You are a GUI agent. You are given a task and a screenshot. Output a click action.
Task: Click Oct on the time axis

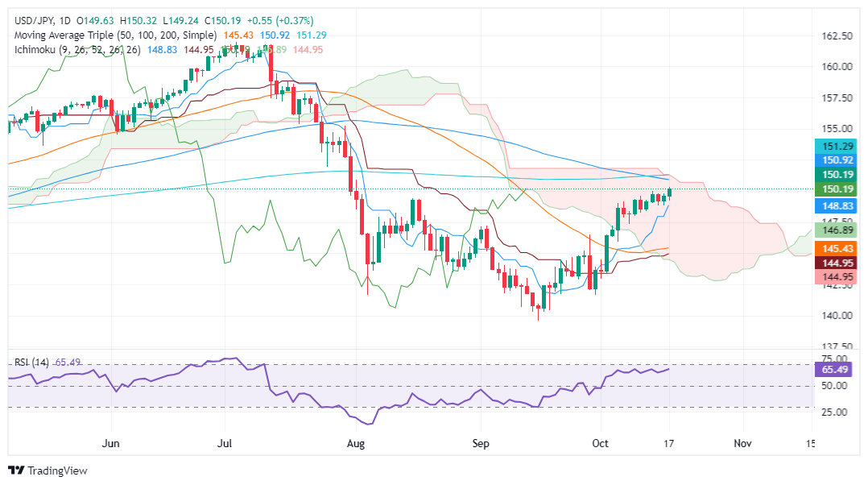click(x=600, y=443)
